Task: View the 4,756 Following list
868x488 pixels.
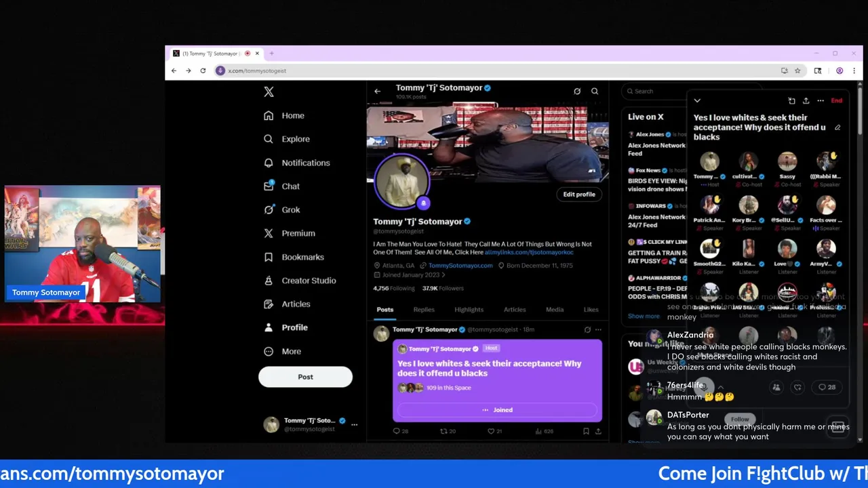Action: click(x=394, y=288)
